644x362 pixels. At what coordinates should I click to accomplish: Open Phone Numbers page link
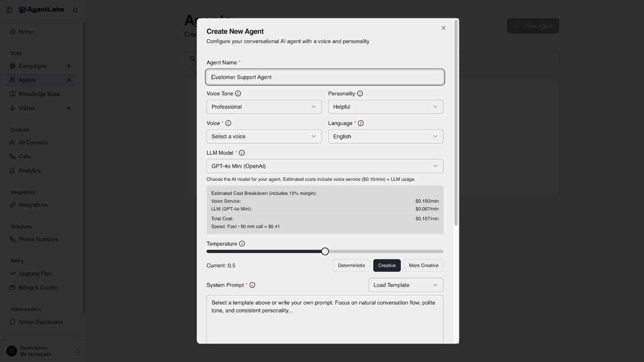pos(41,239)
